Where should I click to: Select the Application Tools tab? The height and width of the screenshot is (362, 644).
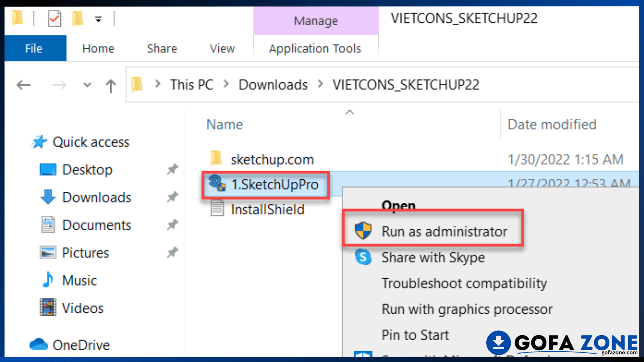[315, 49]
